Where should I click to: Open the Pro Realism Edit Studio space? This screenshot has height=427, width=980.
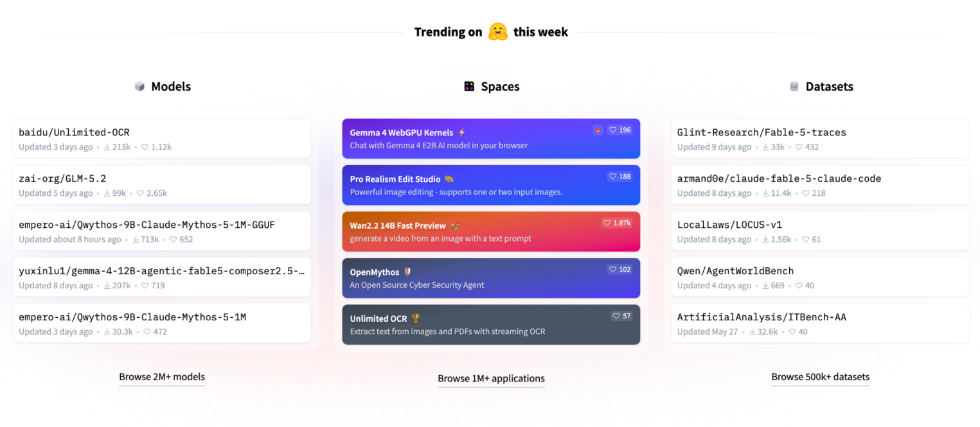491,185
